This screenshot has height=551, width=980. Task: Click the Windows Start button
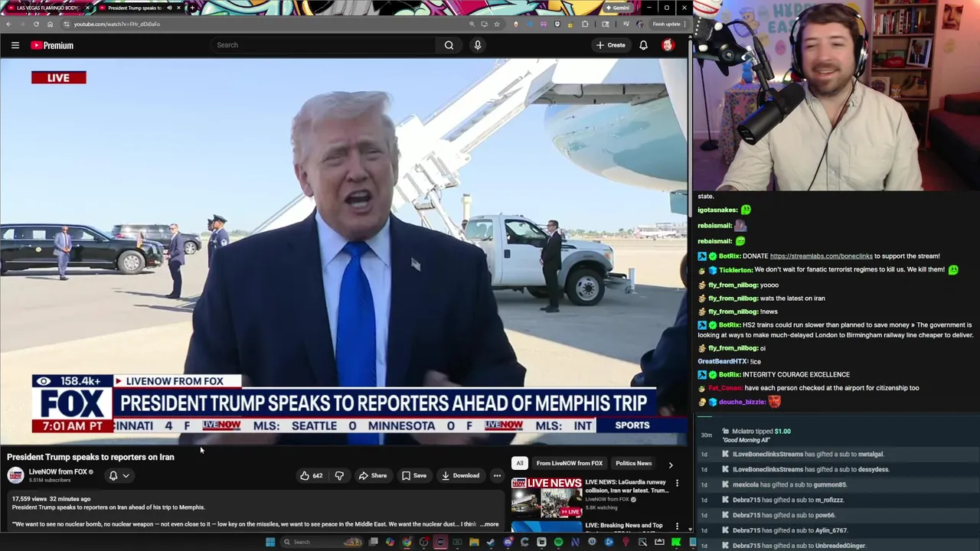pyautogui.click(x=269, y=542)
